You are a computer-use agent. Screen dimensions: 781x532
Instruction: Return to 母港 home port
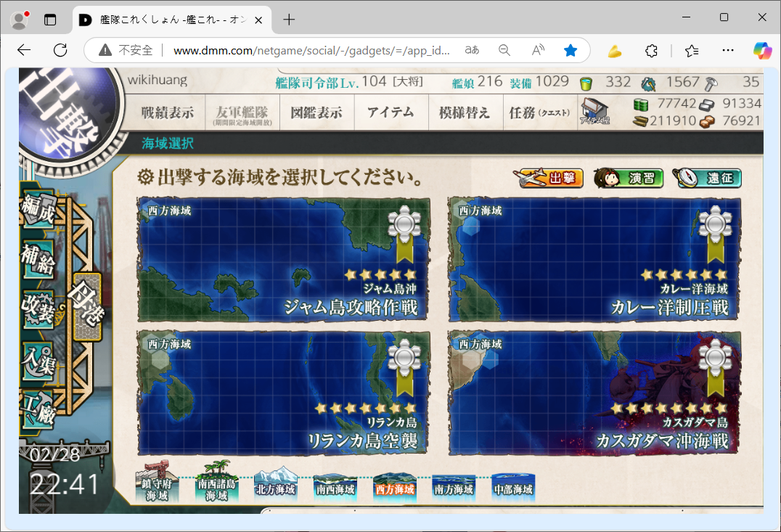point(88,306)
